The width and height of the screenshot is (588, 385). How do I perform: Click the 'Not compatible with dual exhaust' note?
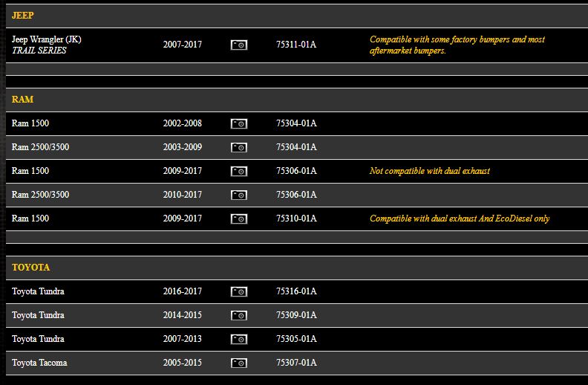pos(430,171)
